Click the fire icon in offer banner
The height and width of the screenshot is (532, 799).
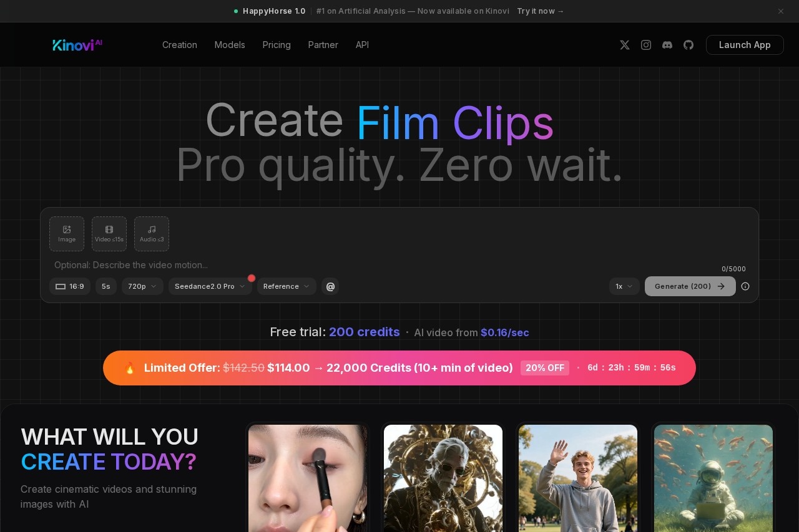tap(130, 368)
